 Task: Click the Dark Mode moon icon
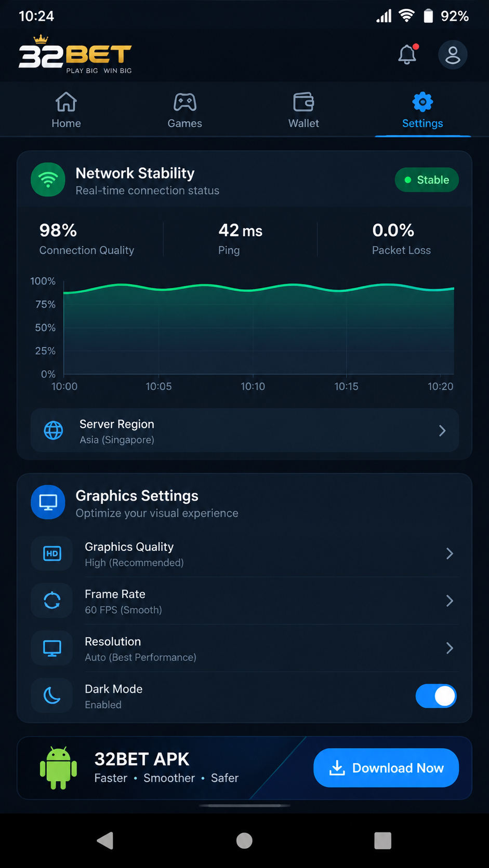[x=52, y=695]
